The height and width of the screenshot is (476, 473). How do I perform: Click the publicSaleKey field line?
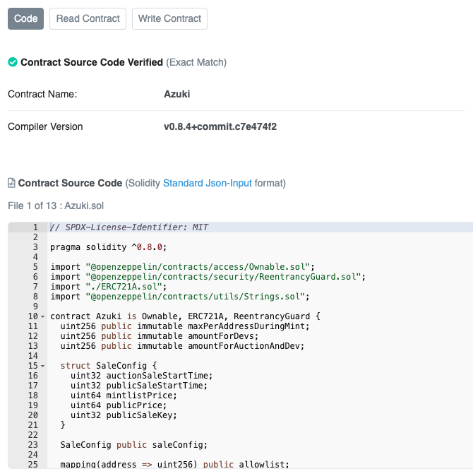(x=124, y=415)
